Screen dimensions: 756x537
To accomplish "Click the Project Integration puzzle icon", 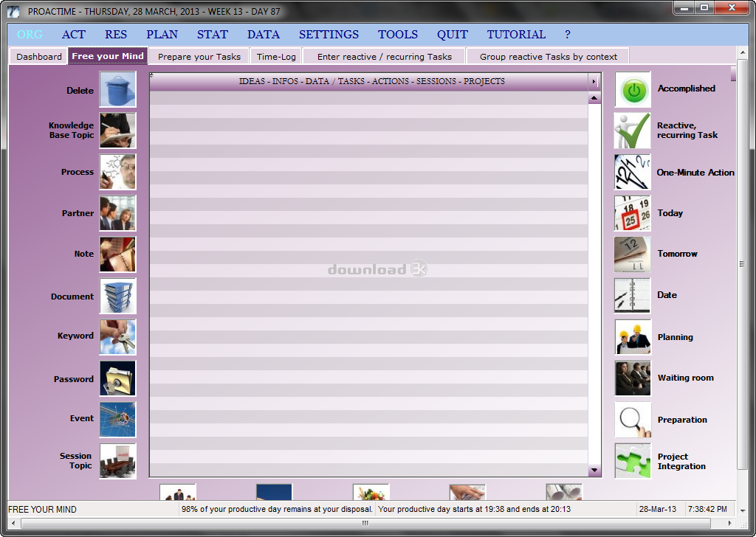I will coord(633,461).
